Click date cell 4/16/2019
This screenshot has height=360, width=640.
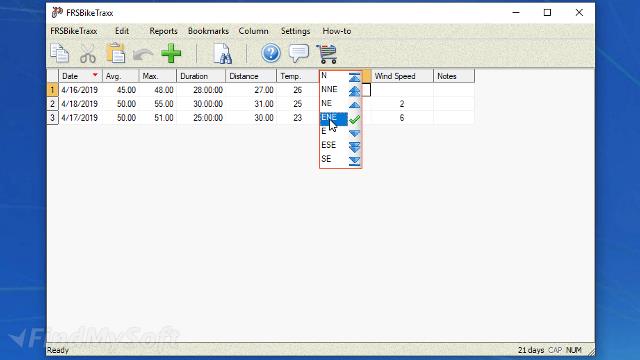point(80,90)
